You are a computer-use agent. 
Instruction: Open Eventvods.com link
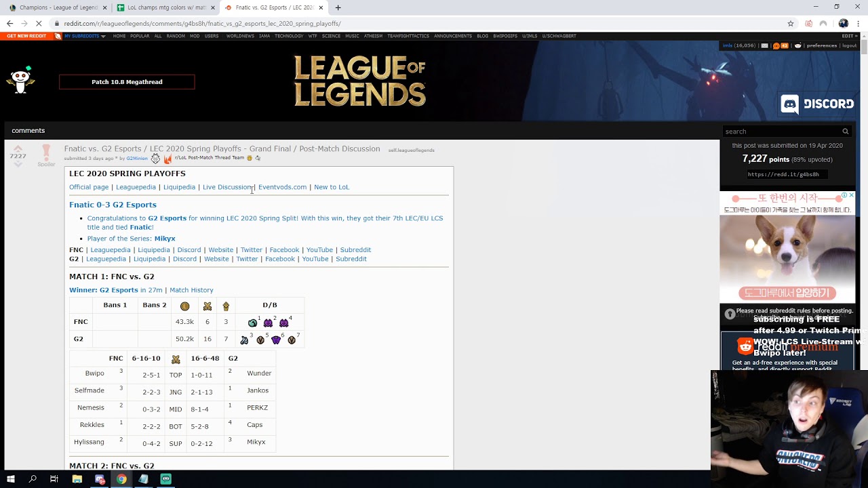[x=282, y=187]
